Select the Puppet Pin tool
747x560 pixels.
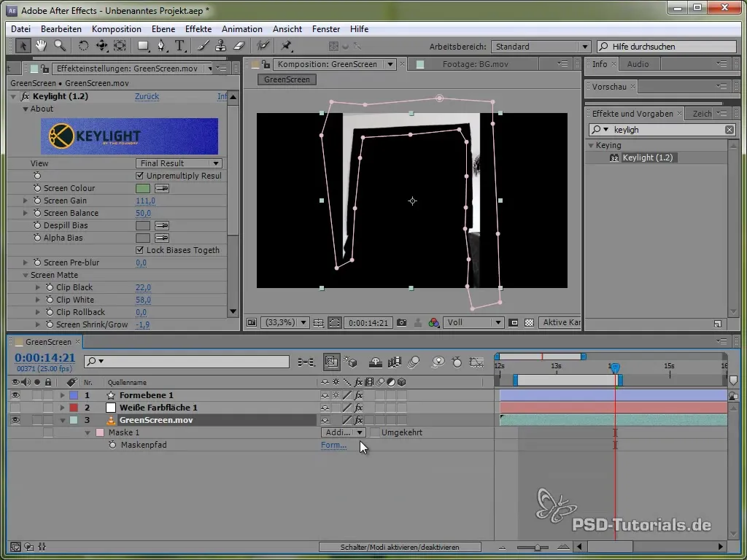point(286,46)
